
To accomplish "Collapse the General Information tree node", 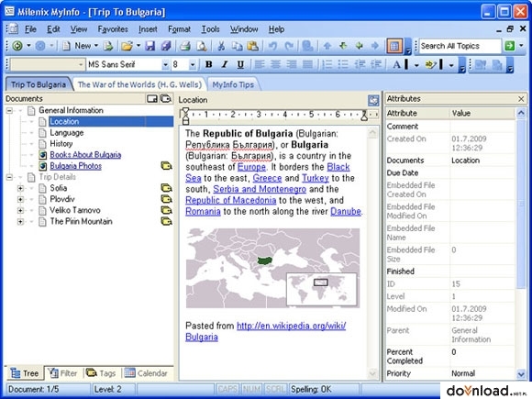I will click(9, 110).
